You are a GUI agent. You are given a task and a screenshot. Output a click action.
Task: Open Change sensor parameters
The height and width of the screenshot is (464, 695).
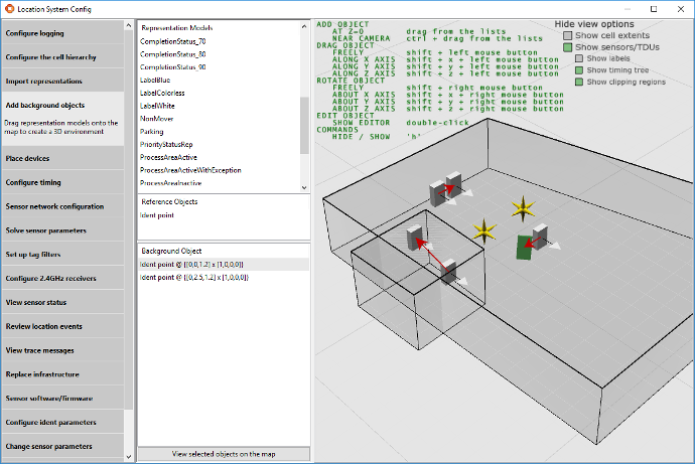point(63,446)
